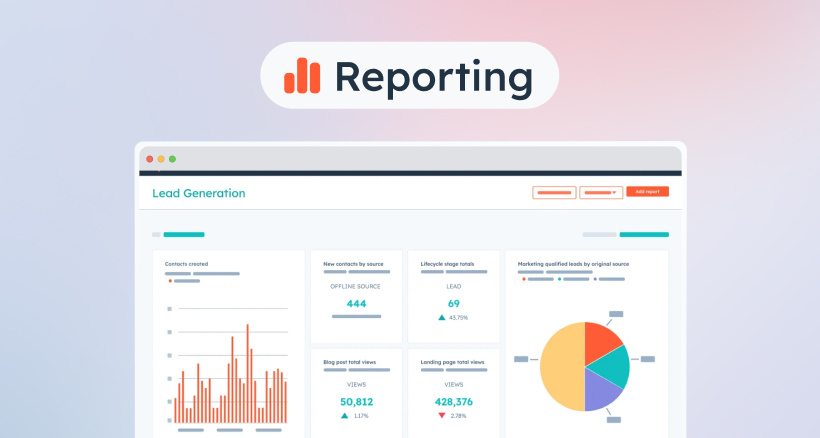Screen dimensions: 820x438
Task: Click the red window close dot
Action: point(150,159)
